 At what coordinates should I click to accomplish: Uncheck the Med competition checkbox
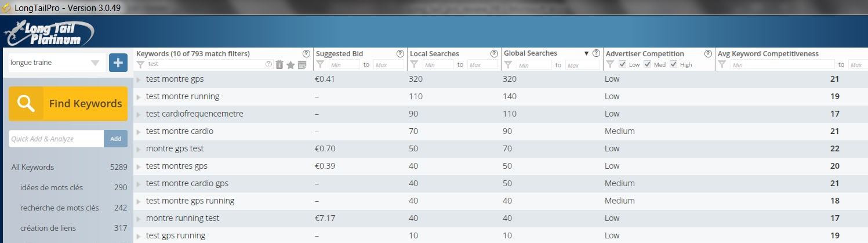tap(648, 64)
